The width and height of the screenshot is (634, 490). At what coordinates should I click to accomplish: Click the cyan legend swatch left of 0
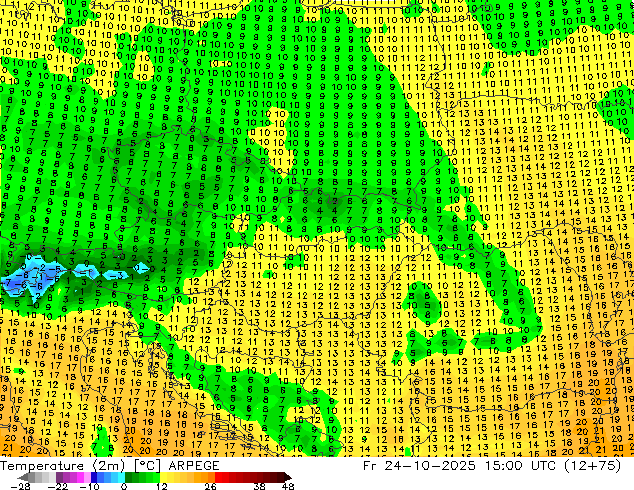[x=121, y=477]
